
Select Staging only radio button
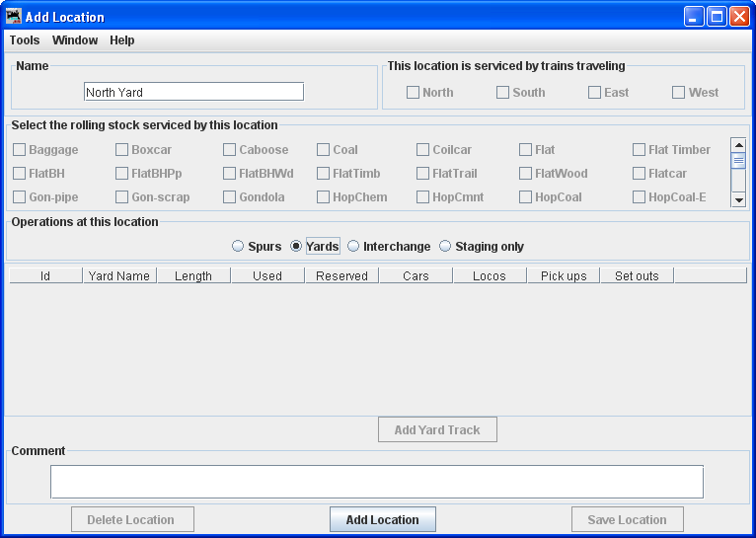tap(445, 247)
